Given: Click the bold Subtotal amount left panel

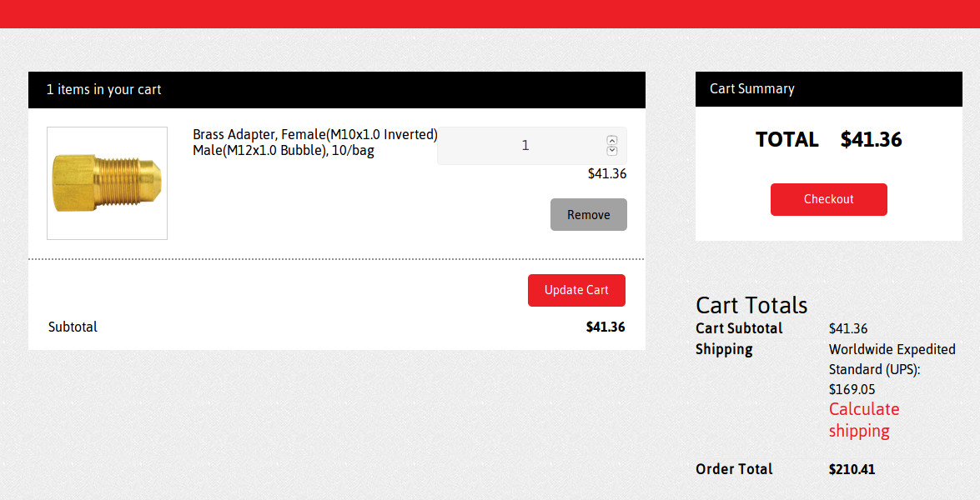Looking at the screenshot, I should click(605, 327).
